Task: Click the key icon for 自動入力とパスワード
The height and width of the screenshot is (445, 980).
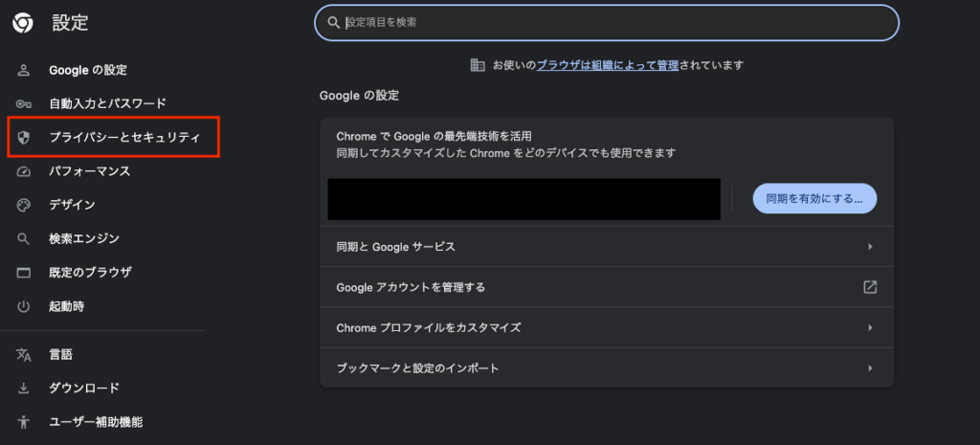Action: [x=25, y=103]
